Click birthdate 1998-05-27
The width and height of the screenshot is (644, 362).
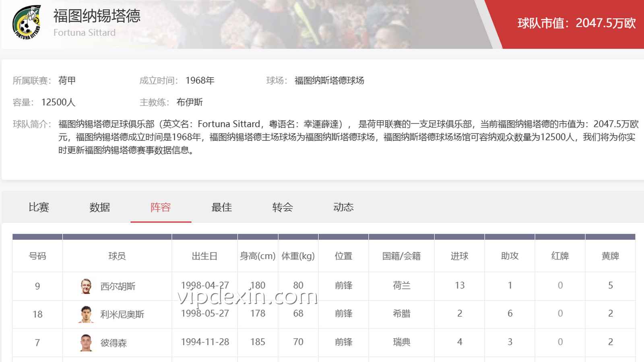[205, 313]
